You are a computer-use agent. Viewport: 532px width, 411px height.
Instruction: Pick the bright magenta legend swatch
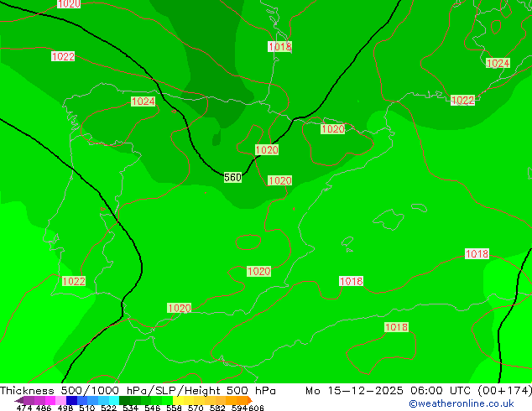coord(50,400)
